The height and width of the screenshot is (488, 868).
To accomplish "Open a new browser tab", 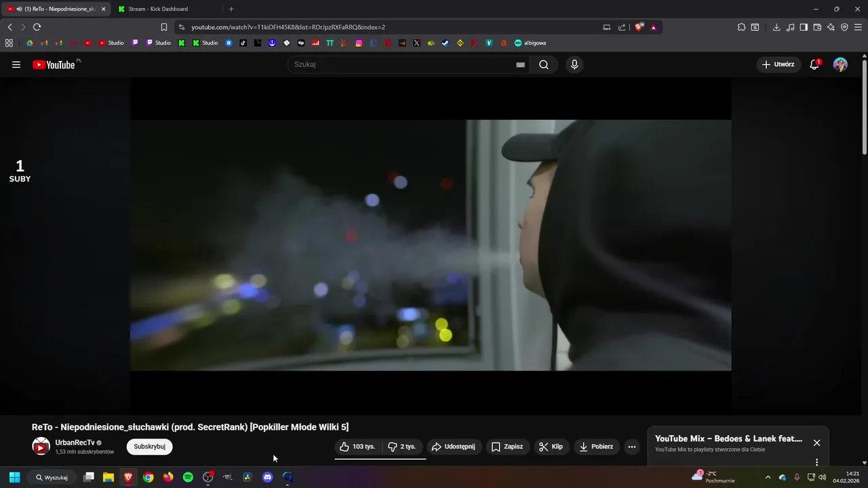I will click(x=231, y=9).
